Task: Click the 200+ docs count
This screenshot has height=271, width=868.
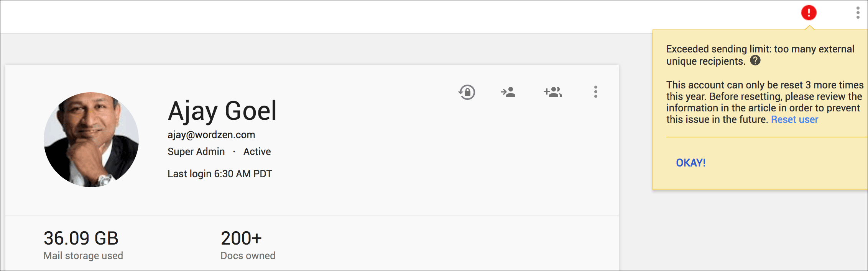Action: click(x=241, y=238)
